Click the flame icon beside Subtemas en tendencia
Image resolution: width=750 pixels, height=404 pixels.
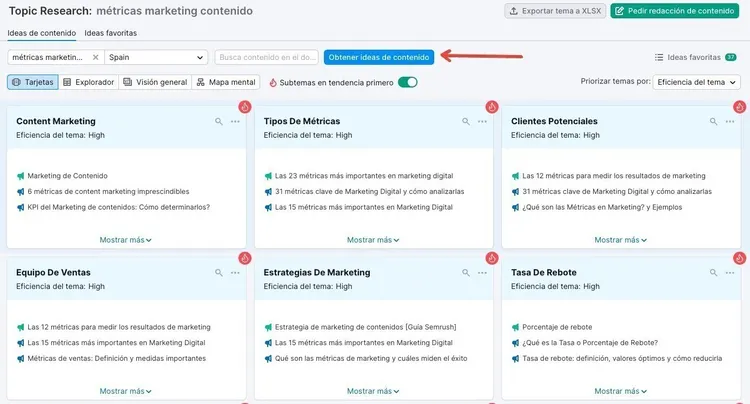click(x=273, y=82)
